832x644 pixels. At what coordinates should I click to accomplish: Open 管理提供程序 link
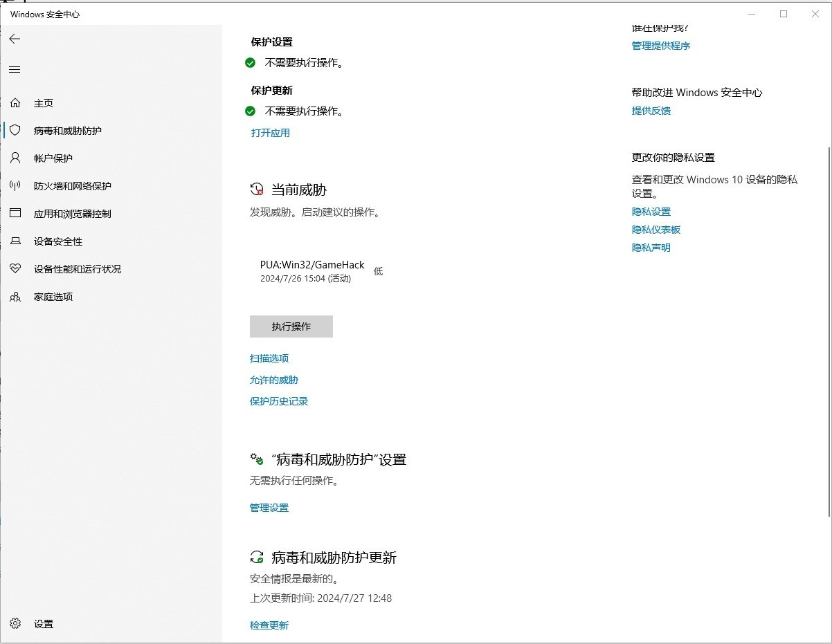661,46
